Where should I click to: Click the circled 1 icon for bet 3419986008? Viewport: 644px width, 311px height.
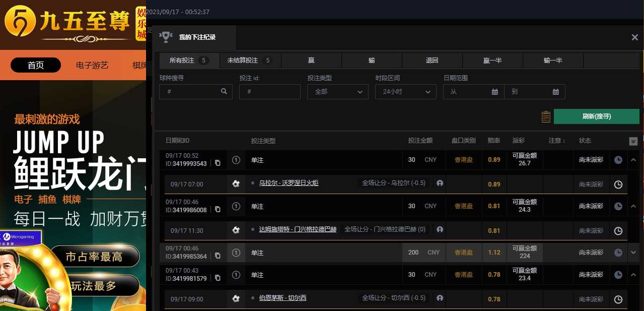(236, 206)
